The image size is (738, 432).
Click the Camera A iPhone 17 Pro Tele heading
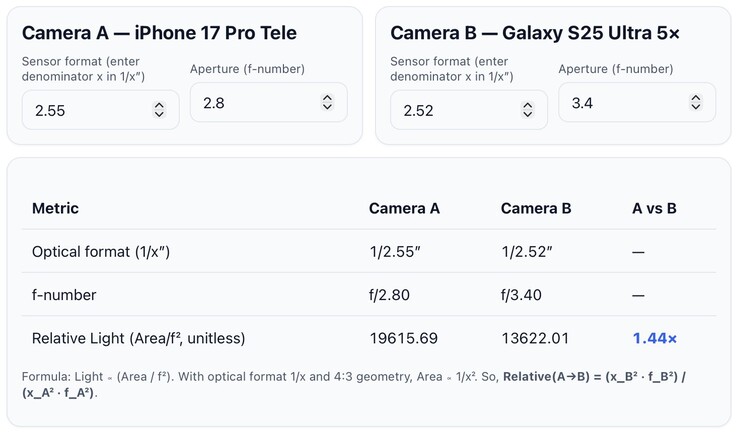click(x=159, y=33)
